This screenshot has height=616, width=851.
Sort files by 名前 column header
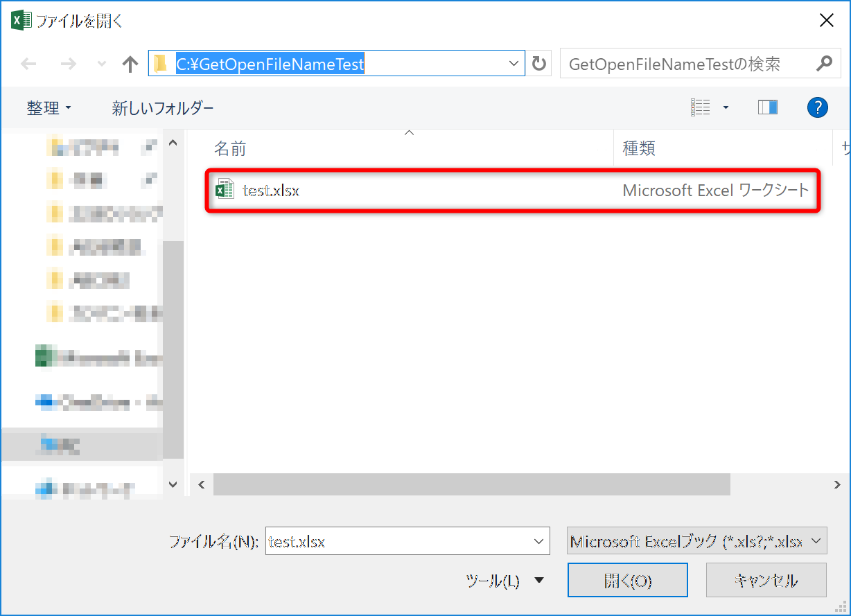230,148
